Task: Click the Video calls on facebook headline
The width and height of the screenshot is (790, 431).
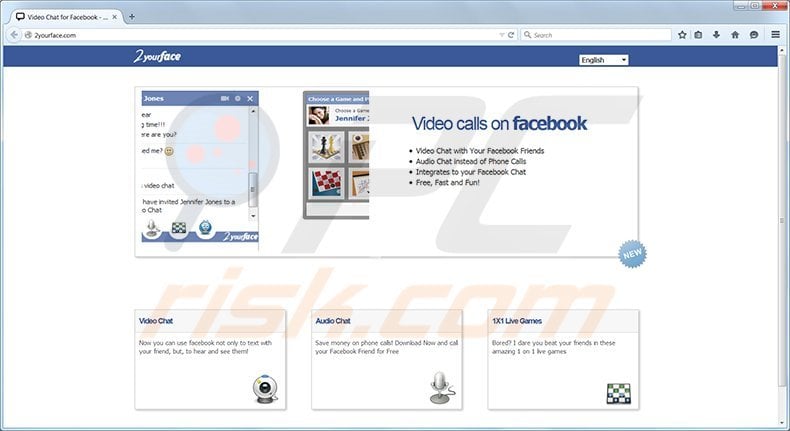Action: click(499, 124)
